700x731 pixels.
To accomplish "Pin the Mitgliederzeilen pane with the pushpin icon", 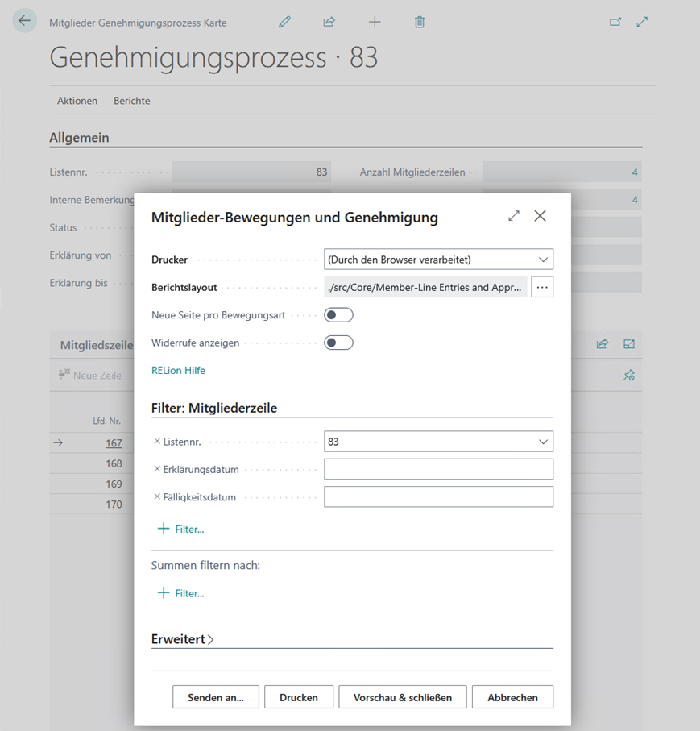I will point(629,375).
